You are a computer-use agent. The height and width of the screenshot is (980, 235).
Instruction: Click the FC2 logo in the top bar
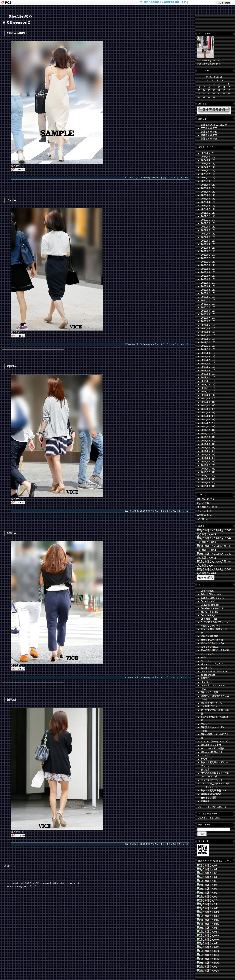(x=6, y=3)
